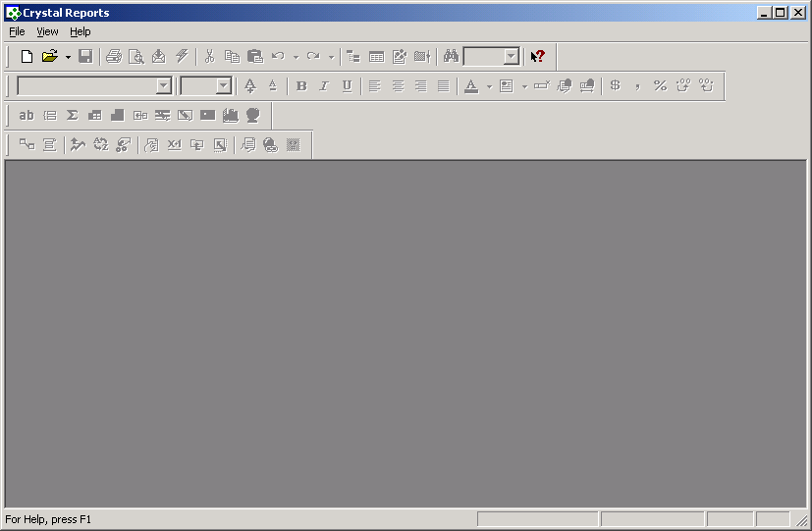Toggle Italic formatting button

[324, 86]
